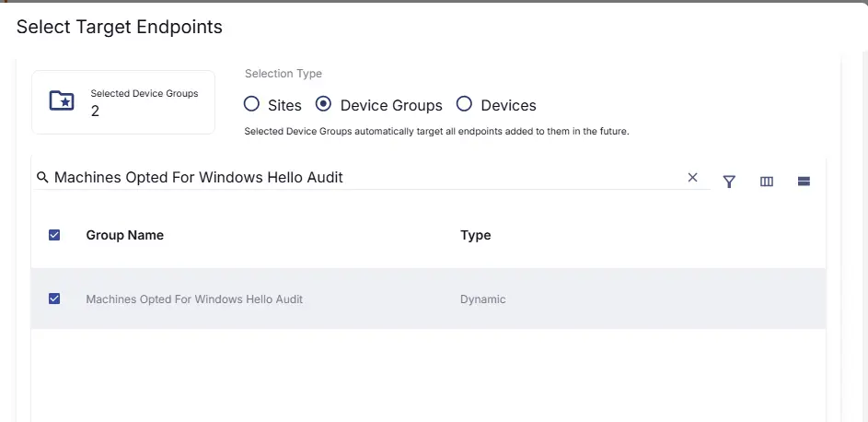The width and height of the screenshot is (868, 422).
Task: Click the Select Target Endpoints dialog title
Action: pyautogui.click(x=120, y=27)
